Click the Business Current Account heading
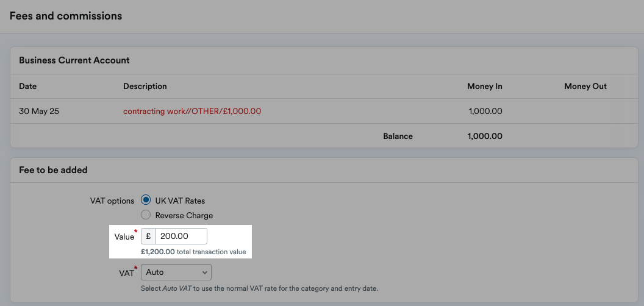The image size is (644, 306). pos(74,60)
